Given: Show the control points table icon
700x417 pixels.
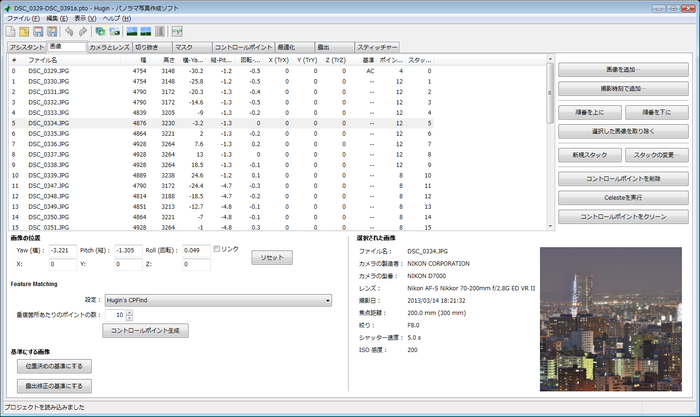Looking at the screenshot, I should coord(160,31).
